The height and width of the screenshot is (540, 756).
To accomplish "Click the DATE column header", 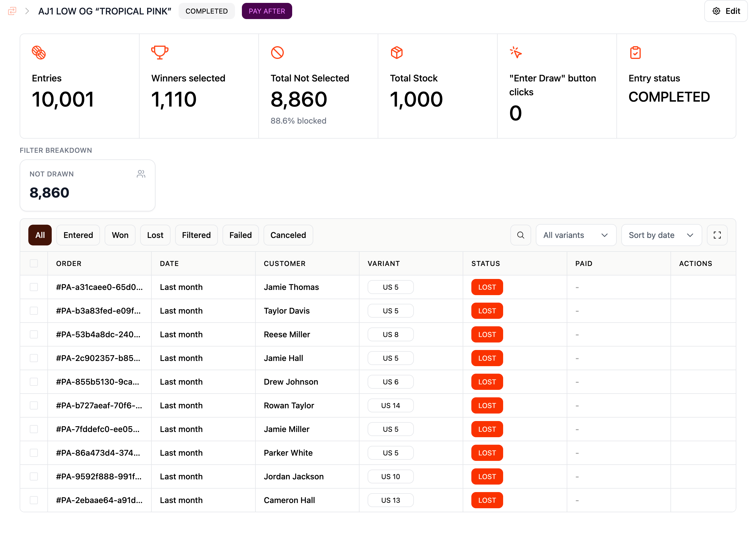I will point(169,263).
